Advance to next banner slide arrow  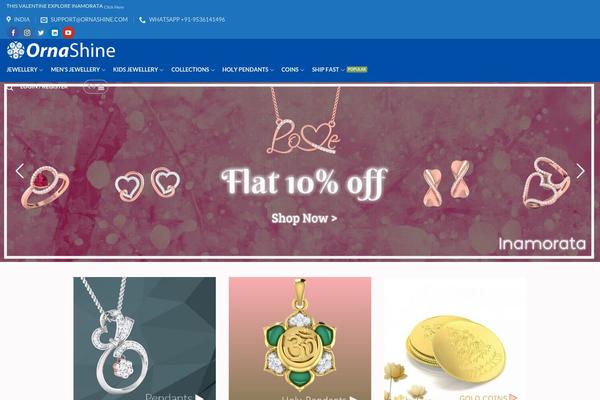click(x=580, y=171)
